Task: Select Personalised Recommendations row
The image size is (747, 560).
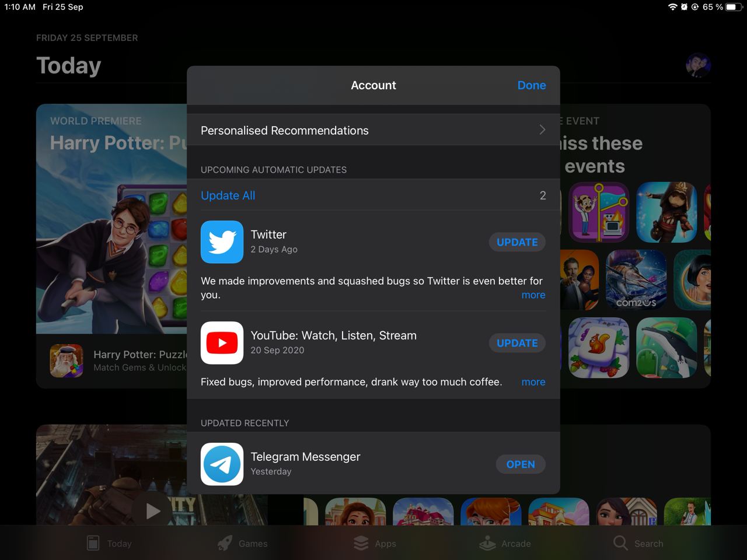Action: click(373, 129)
